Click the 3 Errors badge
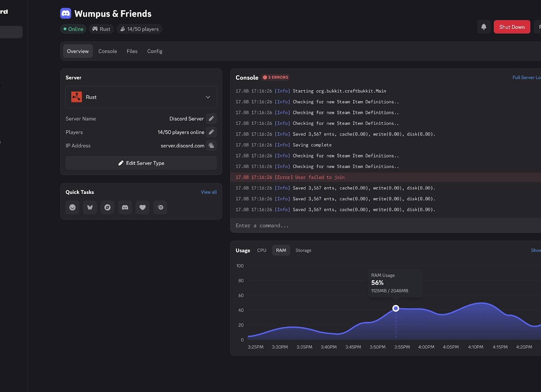The width and height of the screenshot is (541, 392). pos(276,77)
